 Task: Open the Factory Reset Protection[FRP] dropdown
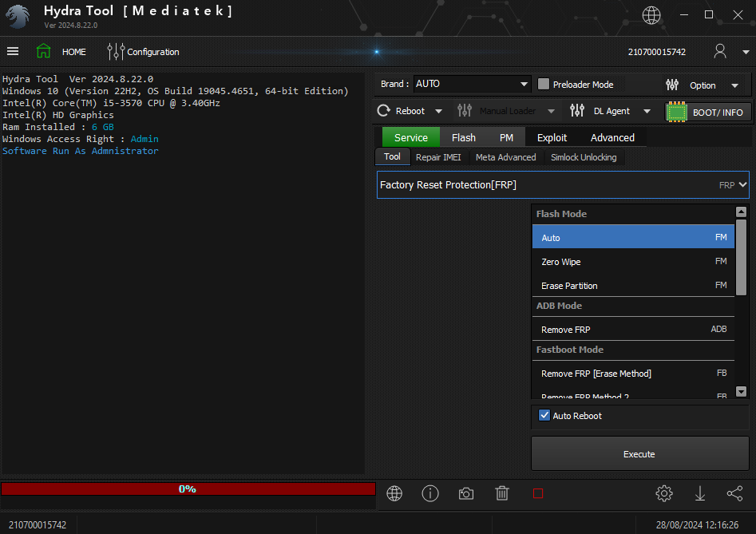pos(563,185)
